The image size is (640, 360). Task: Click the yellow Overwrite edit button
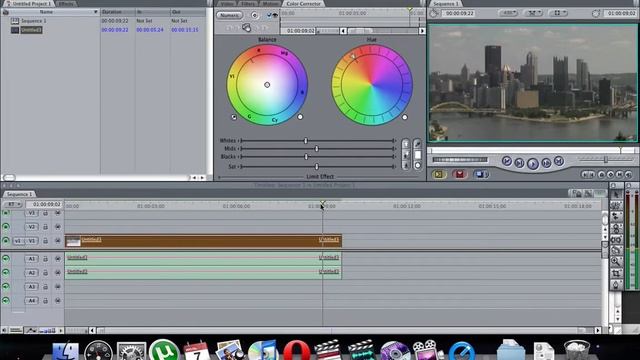click(x=439, y=174)
